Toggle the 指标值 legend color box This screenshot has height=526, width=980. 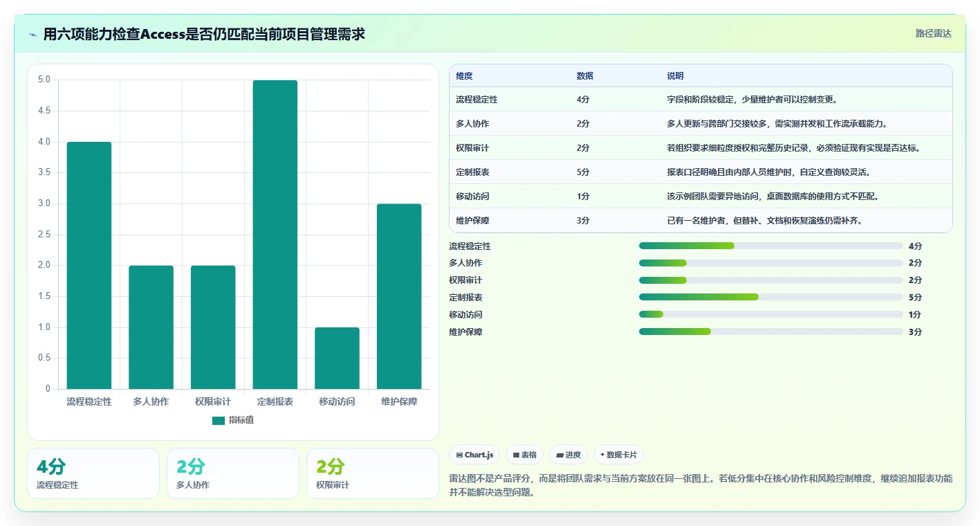tap(219, 421)
